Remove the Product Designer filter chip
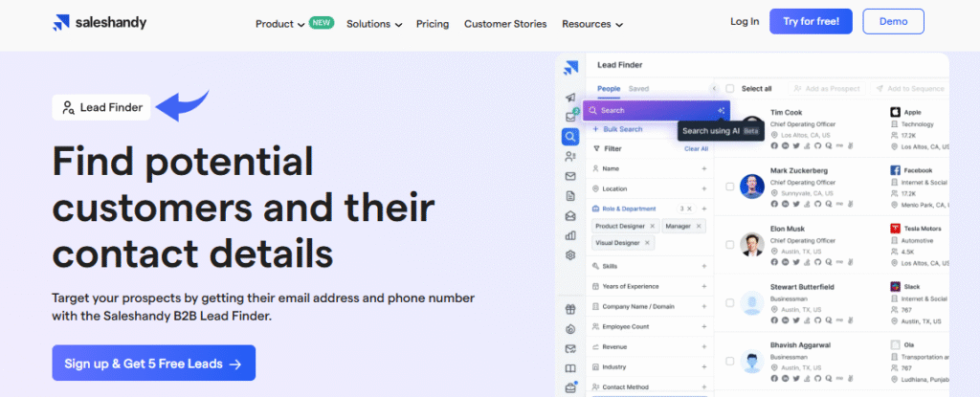 coord(653,226)
